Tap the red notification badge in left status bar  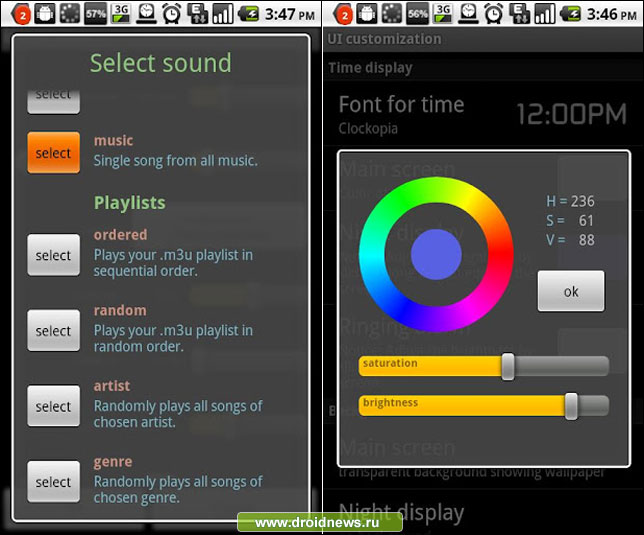point(21,15)
